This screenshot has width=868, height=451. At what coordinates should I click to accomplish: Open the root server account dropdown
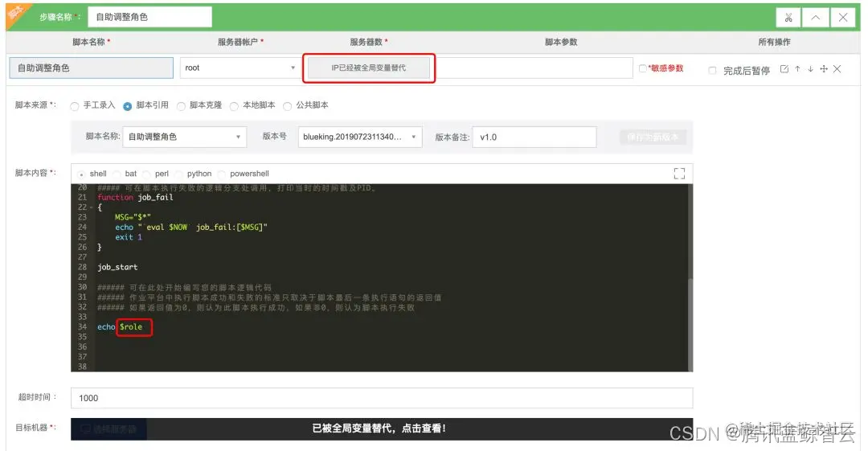240,68
